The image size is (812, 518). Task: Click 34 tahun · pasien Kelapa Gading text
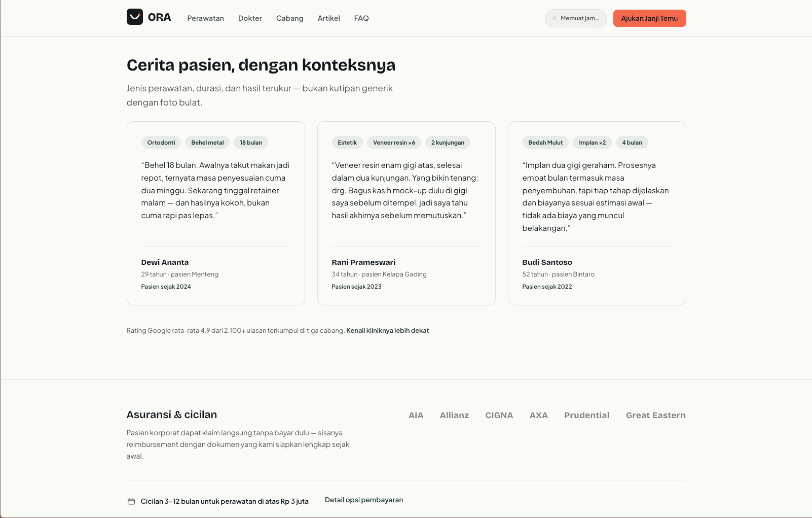click(x=379, y=274)
